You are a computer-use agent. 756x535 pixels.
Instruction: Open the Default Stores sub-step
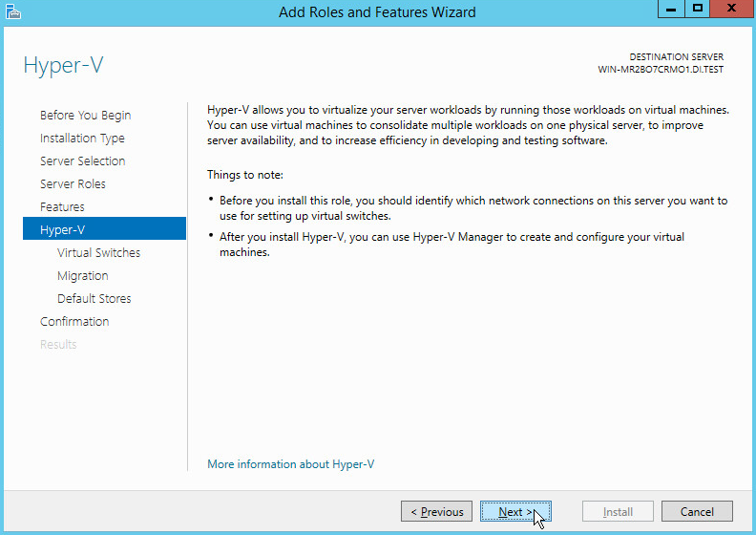(94, 299)
